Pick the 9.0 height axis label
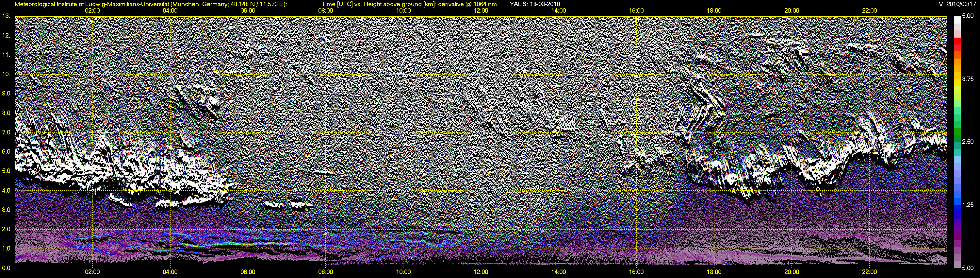This screenshot has height=278, width=980. (x=6, y=93)
